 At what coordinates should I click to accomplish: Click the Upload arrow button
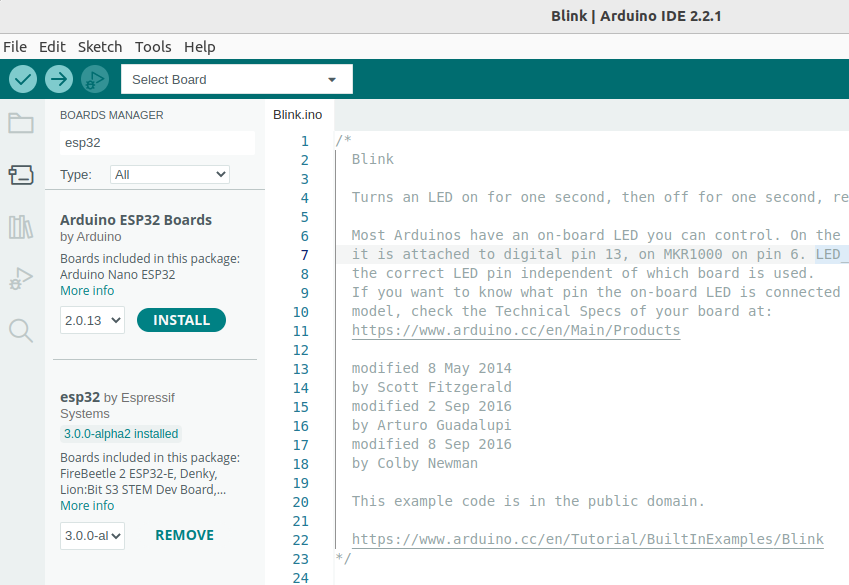click(x=58, y=79)
